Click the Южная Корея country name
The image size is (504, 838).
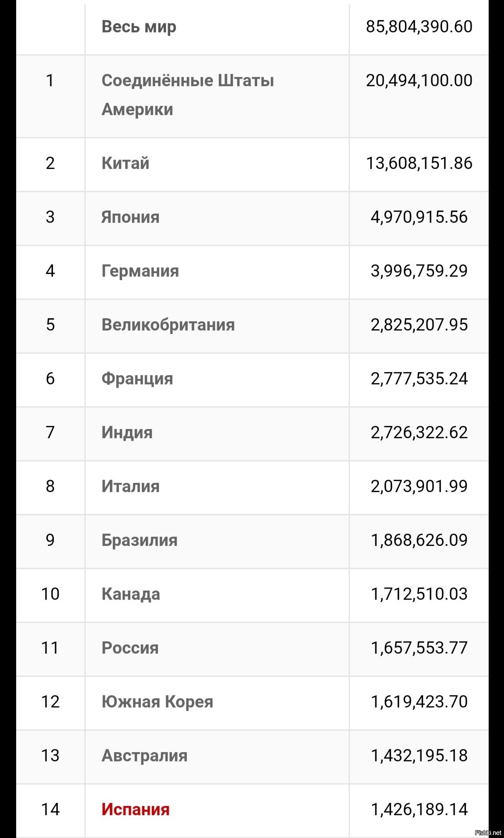coord(157,702)
